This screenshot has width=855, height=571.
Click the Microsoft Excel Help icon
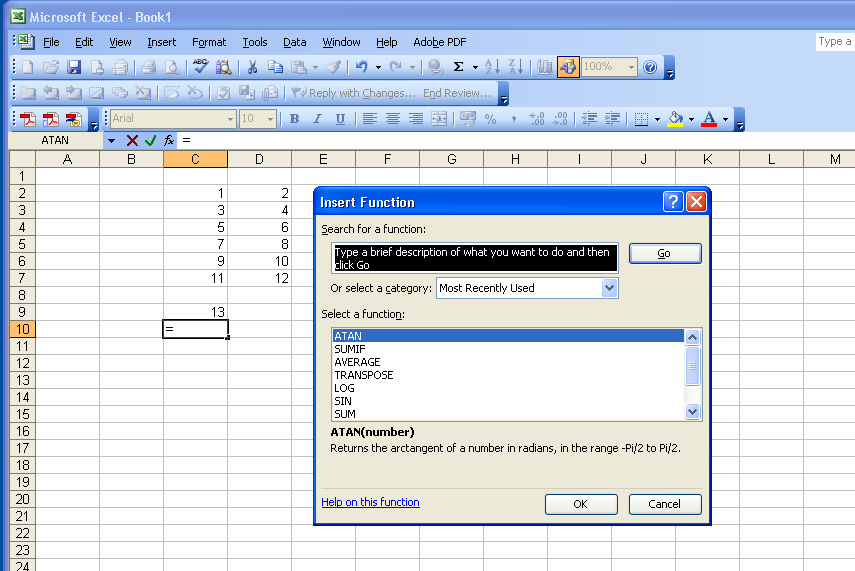pyautogui.click(x=650, y=67)
